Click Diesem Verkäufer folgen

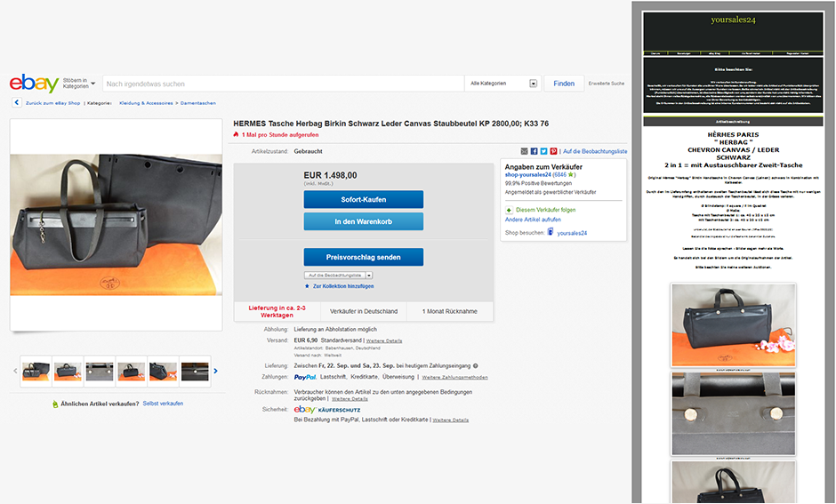545,210
